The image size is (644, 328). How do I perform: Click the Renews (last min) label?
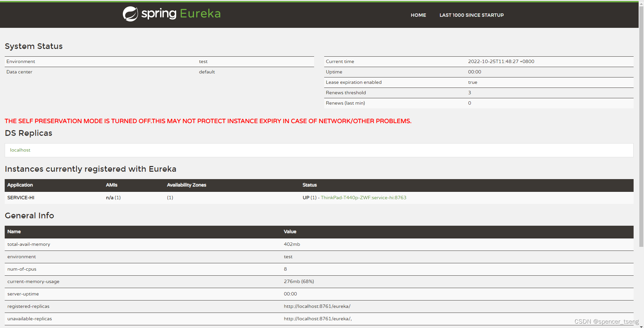pos(345,103)
